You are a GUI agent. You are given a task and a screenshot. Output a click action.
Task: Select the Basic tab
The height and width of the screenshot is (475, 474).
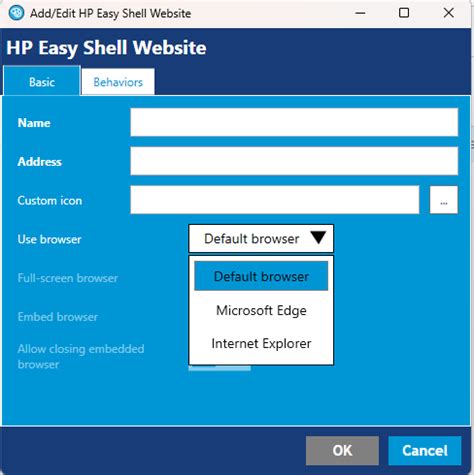point(42,82)
